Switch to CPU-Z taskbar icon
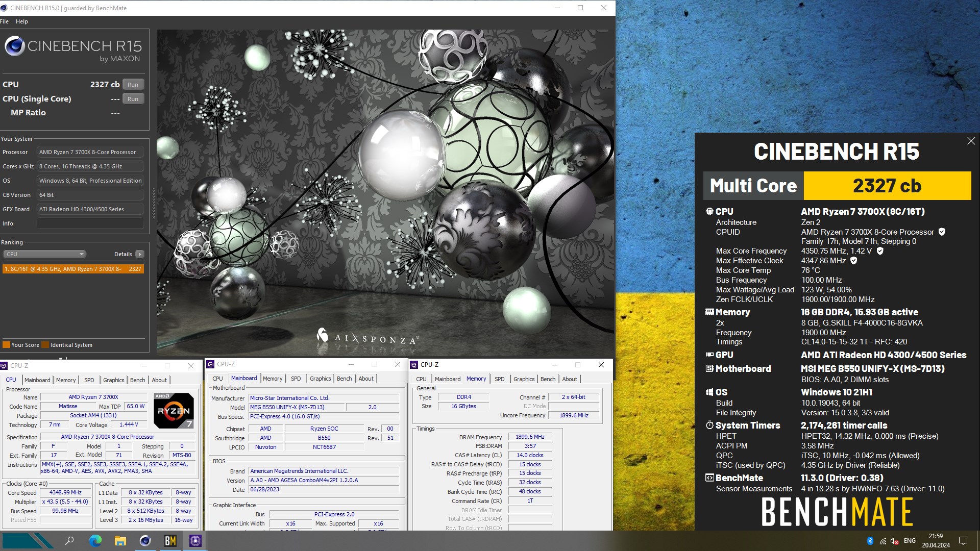 tap(195, 541)
